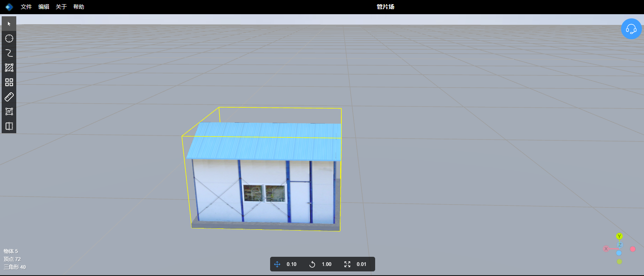Screen dimensions: 644x276
Task: Click the X axis on the view gizmo
Action: (606, 249)
